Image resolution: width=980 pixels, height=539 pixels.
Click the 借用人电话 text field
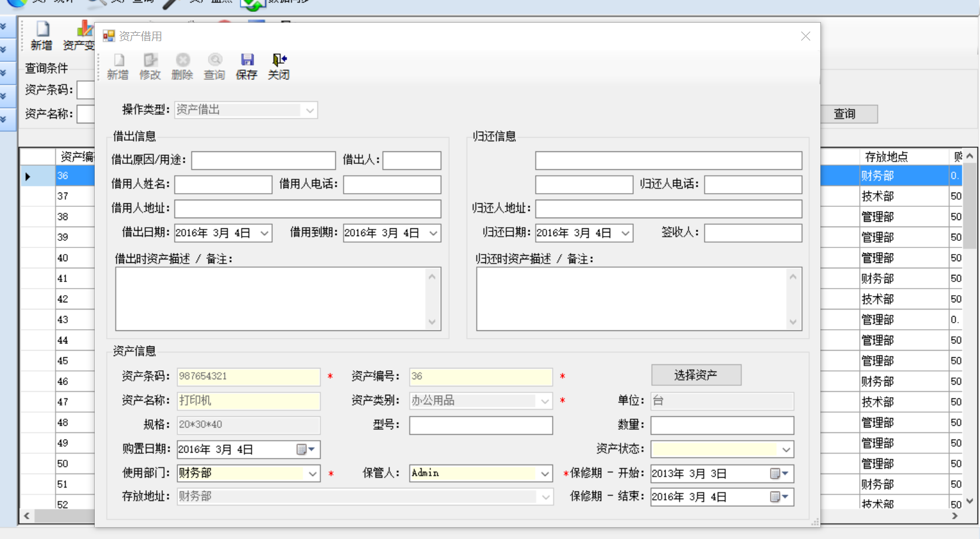click(x=392, y=184)
